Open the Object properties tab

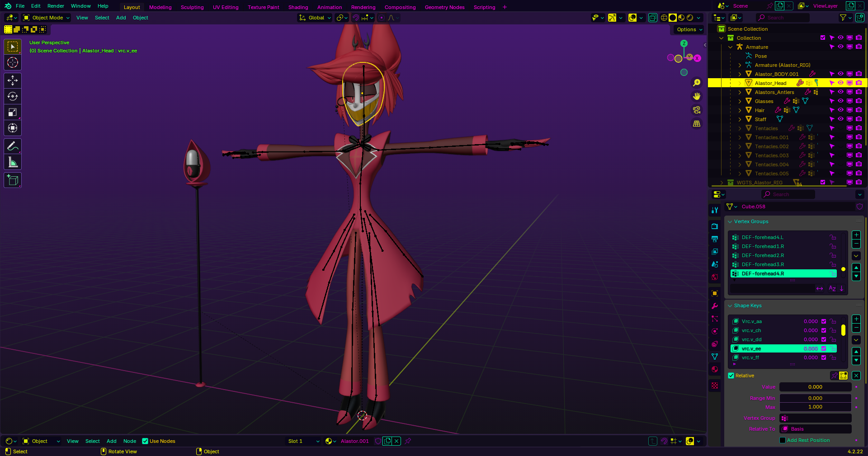pyautogui.click(x=715, y=293)
